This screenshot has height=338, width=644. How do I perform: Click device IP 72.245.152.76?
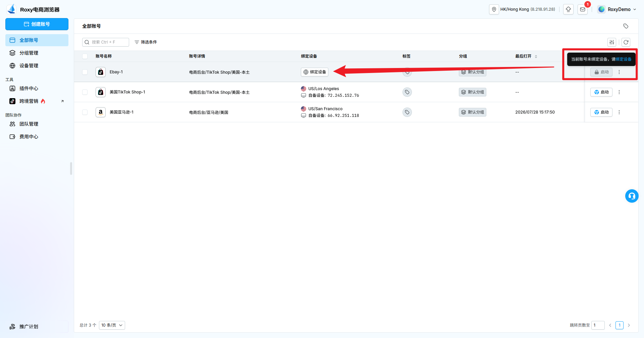(x=343, y=95)
